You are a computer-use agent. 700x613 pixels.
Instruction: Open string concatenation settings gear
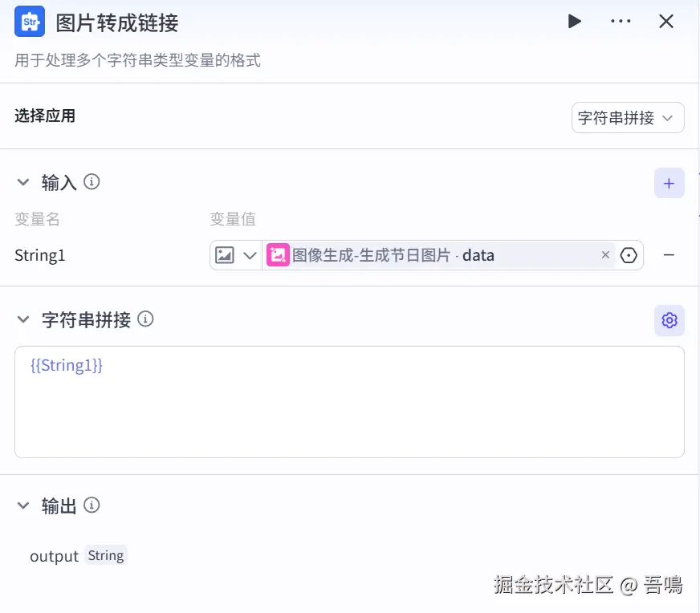[x=669, y=320]
